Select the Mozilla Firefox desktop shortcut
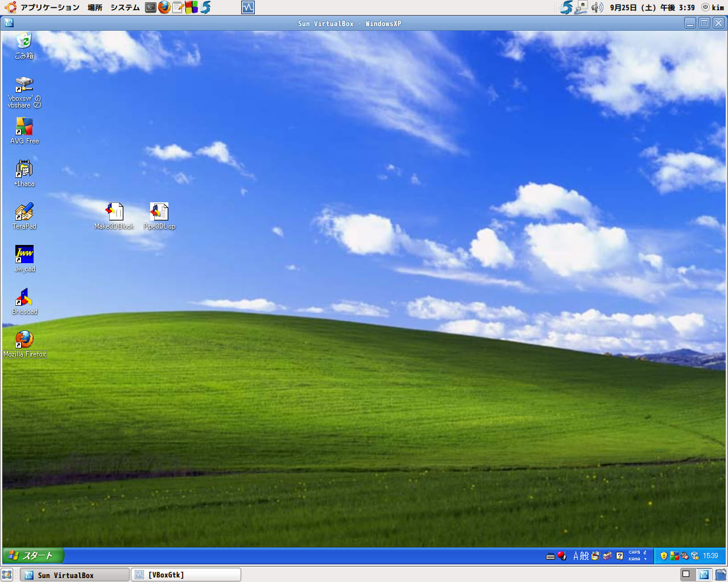This screenshot has width=728, height=582. click(x=24, y=344)
